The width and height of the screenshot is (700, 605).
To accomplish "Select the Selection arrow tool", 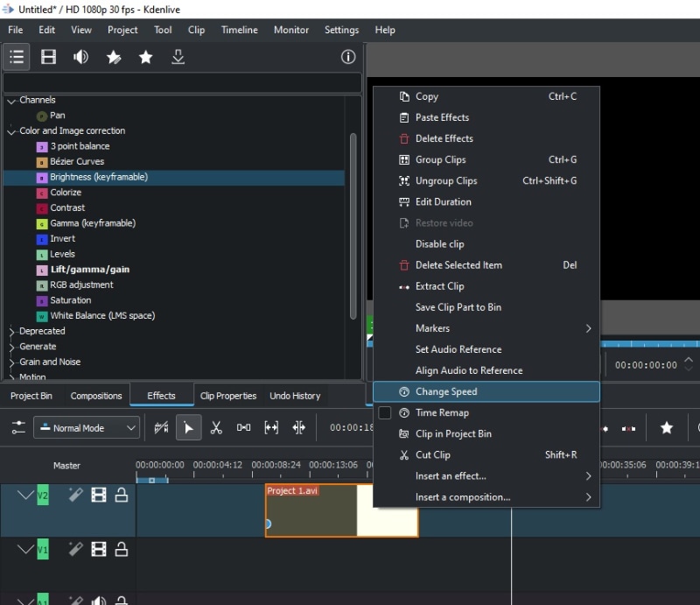I will click(188, 427).
